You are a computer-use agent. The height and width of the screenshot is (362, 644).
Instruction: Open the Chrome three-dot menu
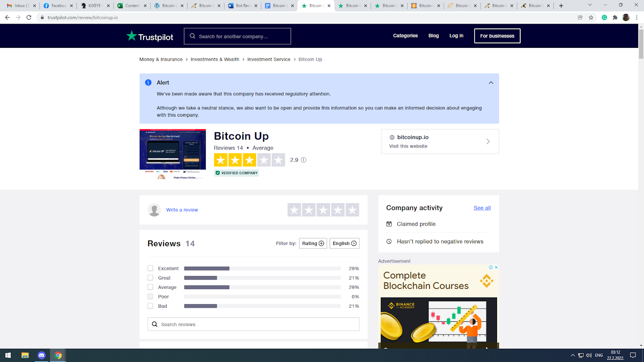(637, 17)
